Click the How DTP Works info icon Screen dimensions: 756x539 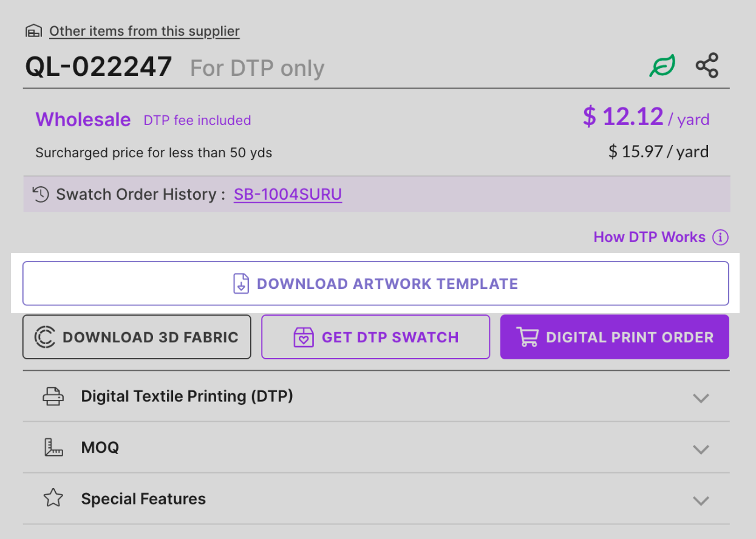point(720,237)
